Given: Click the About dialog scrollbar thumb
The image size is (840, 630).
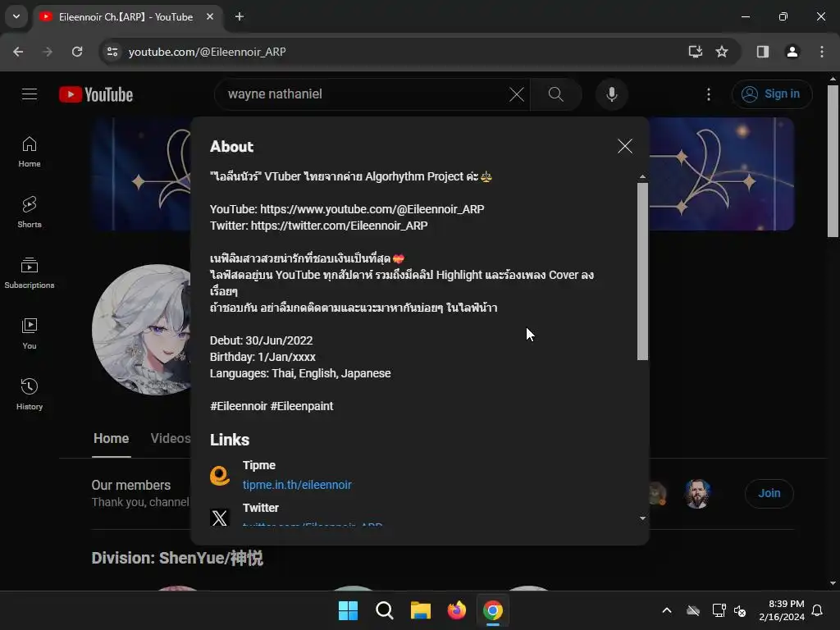Looking at the screenshot, I should (642, 272).
